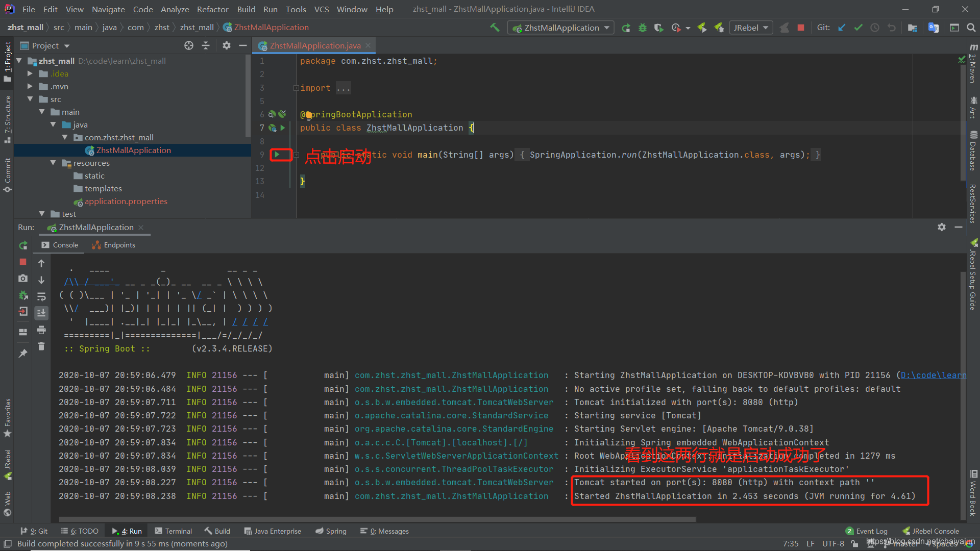Select application.properties in project tree

tap(126, 201)
